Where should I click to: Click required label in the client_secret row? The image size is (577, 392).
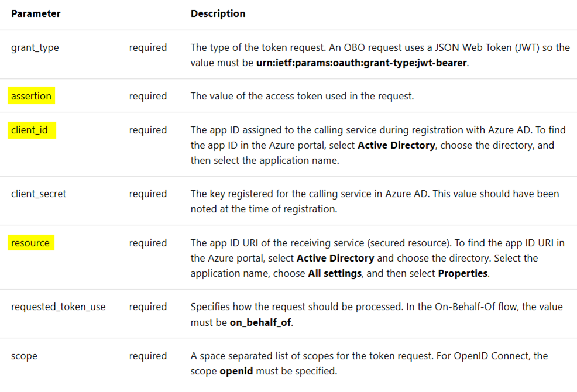click(148, 194)
